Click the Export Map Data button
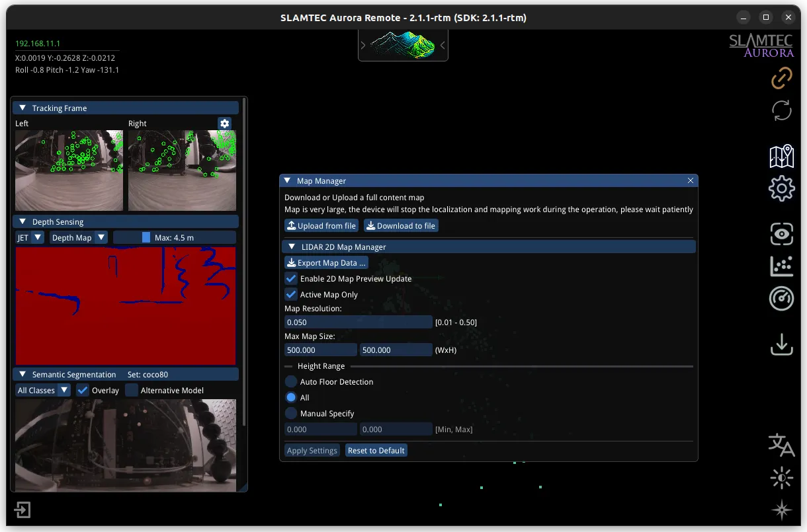Screen dimensions: 807x532 click(326, 262)
